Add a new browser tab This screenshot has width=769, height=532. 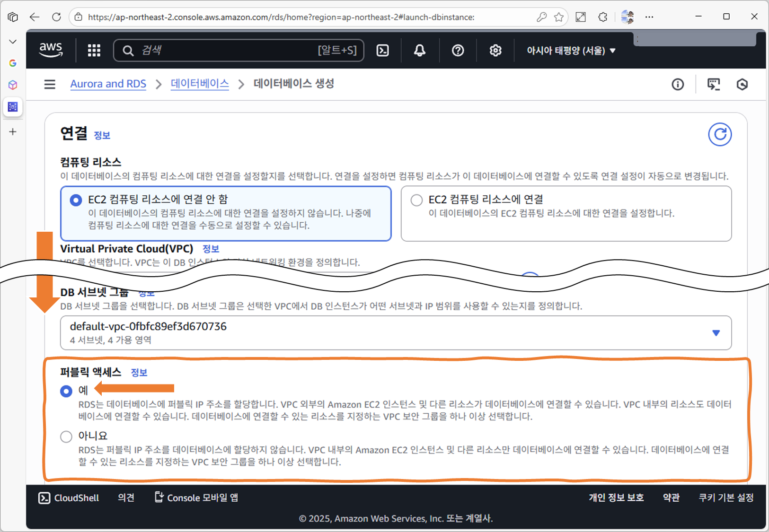click(13, 131)
